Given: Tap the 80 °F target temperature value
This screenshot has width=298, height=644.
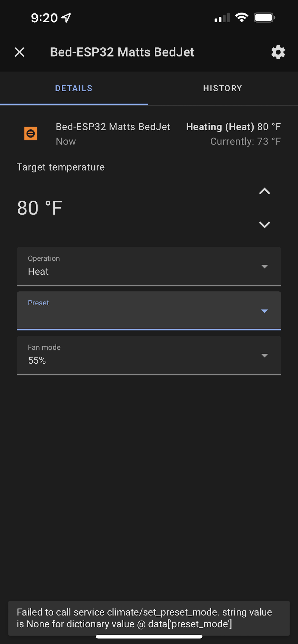Looking at the screenshot, I should 40,208.
